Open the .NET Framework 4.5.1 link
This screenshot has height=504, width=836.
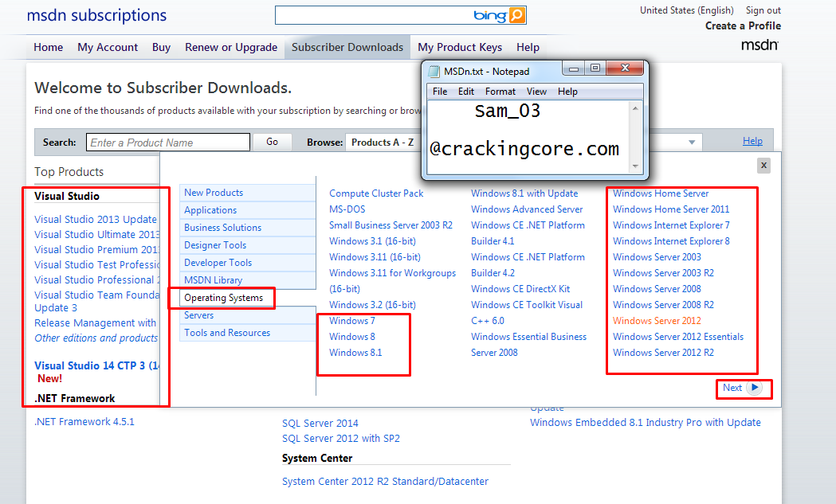click(x=84, y=421)
